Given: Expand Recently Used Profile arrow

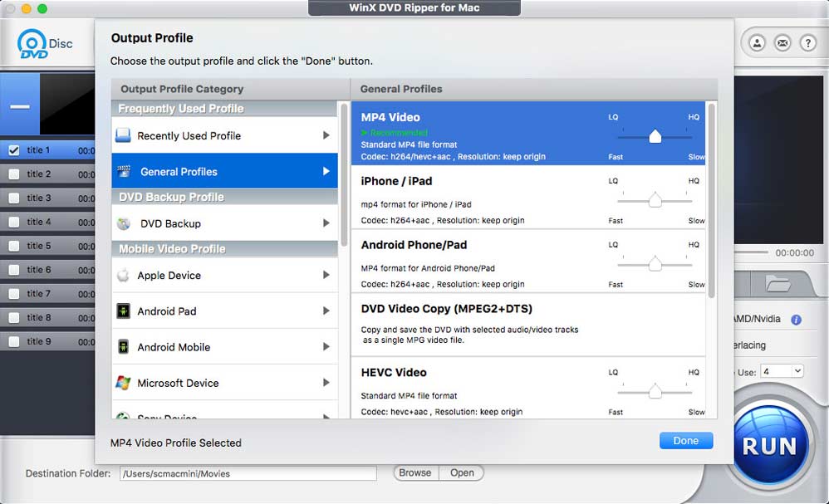Looking at the screenshot, I should click(326, 135).
